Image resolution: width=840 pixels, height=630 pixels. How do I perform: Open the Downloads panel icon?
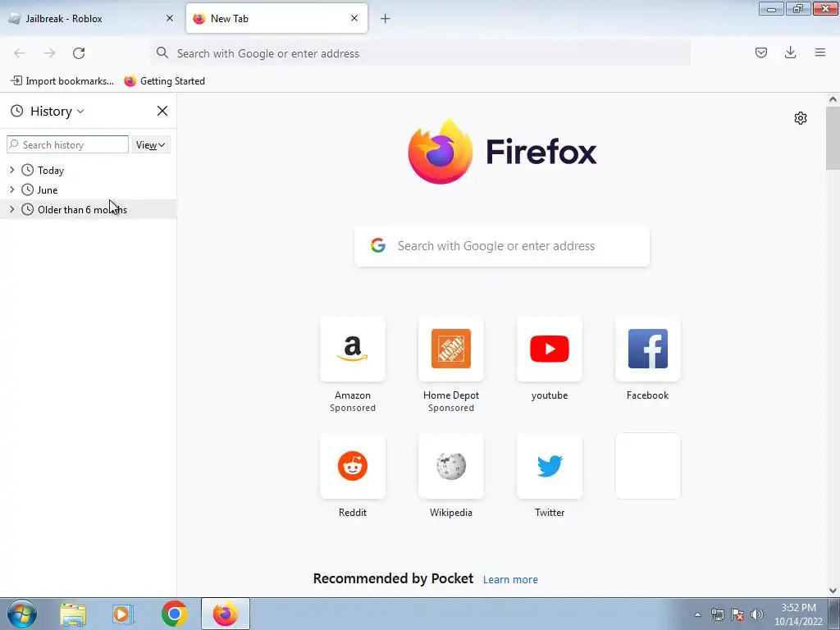[790, 52]
